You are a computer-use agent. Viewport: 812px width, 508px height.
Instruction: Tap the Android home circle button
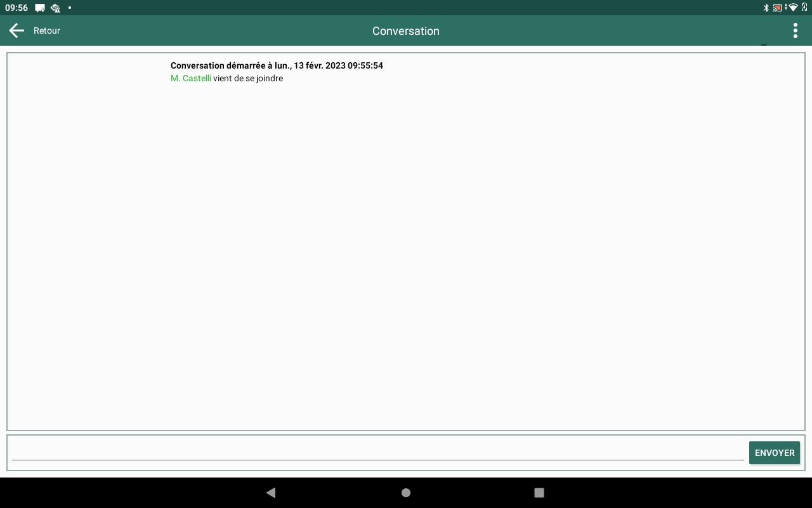tap(406, 493)
